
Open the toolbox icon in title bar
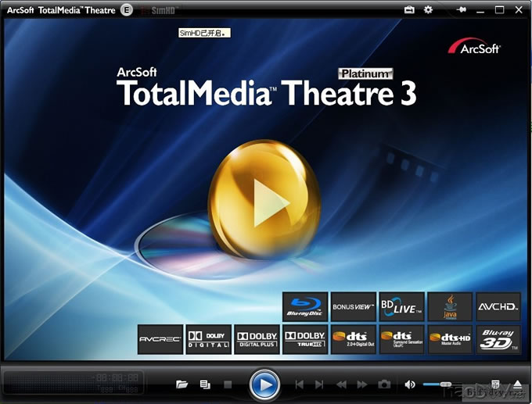[x=408, y=10]
